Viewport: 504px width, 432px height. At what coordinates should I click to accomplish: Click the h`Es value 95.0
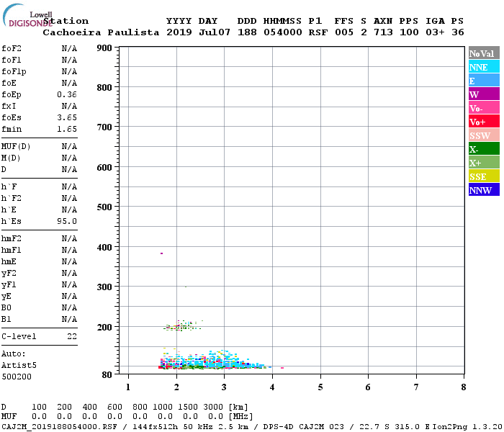tap(67, 221)
